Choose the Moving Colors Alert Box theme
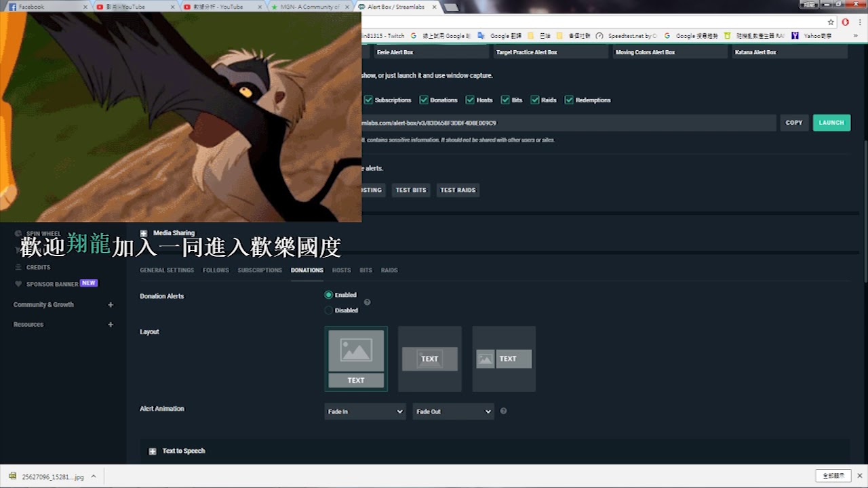 pyautogui.click(x=670, y=52)
